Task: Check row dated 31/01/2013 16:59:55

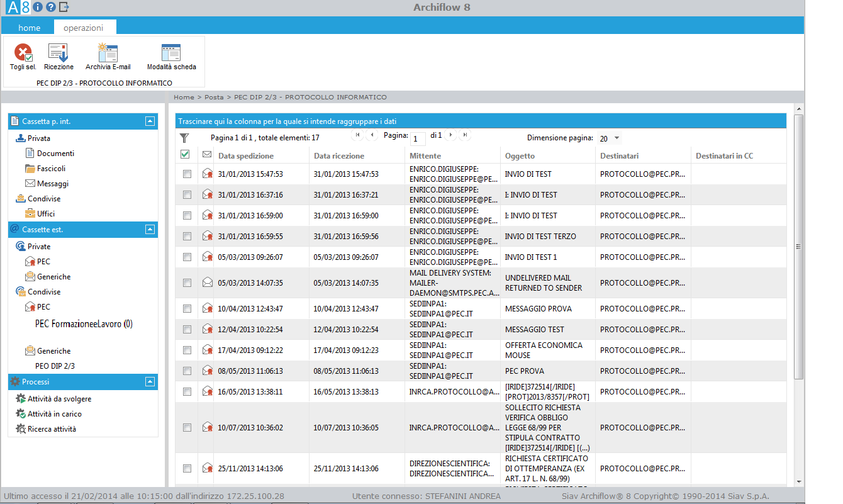Action: click(x=187, y=236)
